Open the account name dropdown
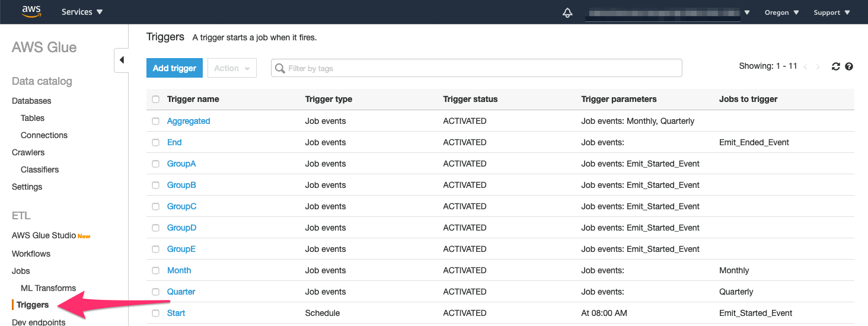Image resolution: width=868 pixels, height=326 pixels. point(668,12)
